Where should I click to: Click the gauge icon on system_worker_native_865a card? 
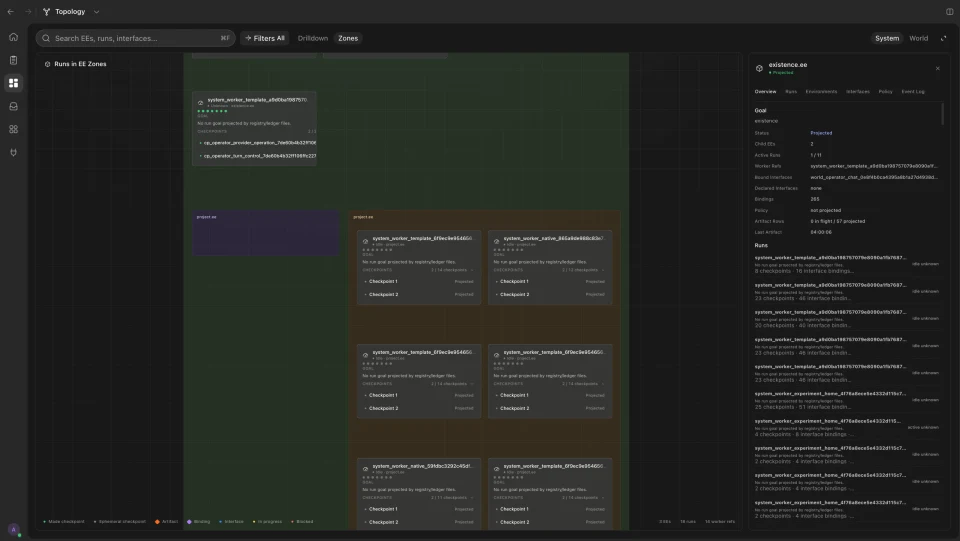pyautogui.click(x=497, y=241)
